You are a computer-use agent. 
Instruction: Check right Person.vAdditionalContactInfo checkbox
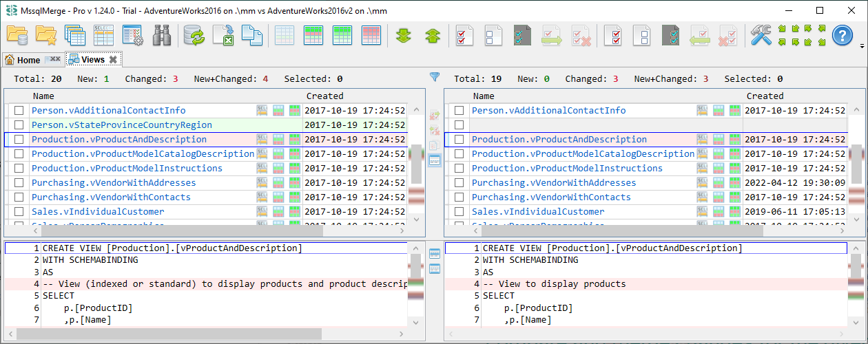pyautogui.click(x=459, y=110)
